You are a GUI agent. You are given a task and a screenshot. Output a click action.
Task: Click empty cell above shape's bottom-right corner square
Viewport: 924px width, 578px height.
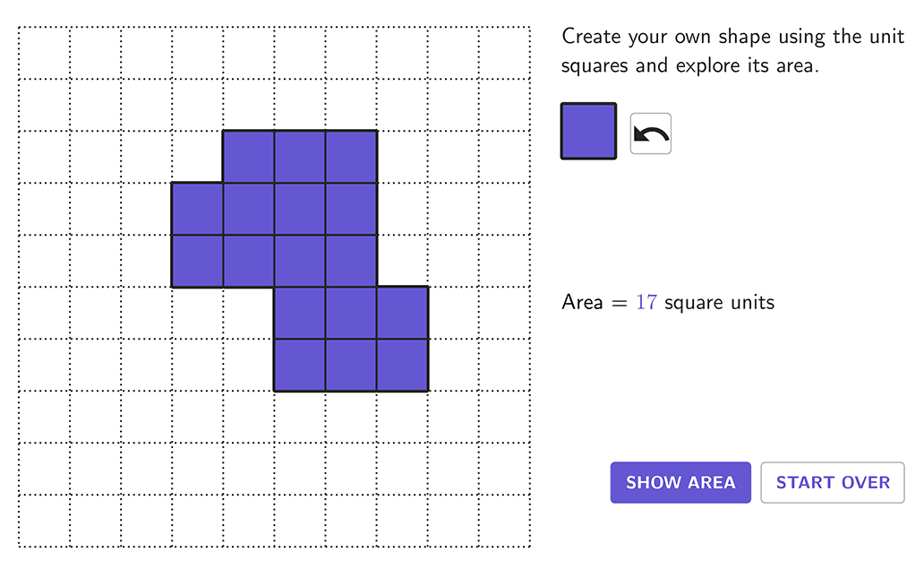[x=403, y=261]
